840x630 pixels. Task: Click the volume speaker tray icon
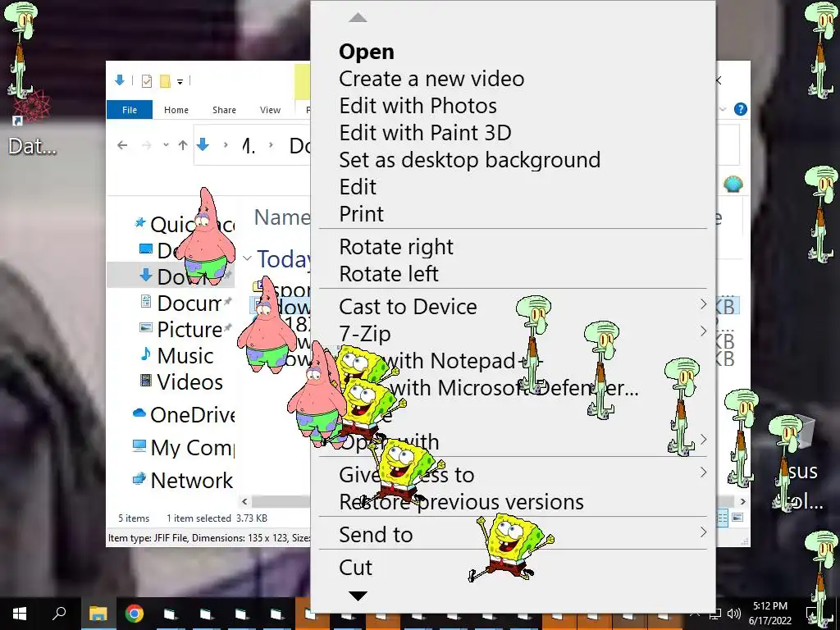coord(734,614)
